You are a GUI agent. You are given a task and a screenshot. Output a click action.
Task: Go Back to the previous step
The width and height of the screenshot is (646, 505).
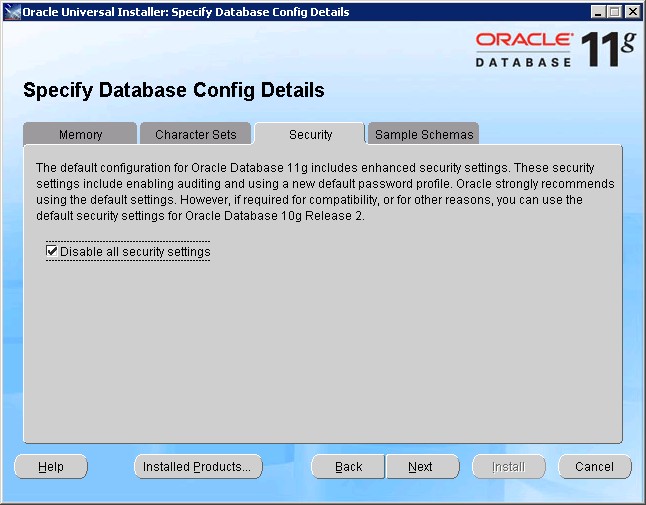pos(348,467)
